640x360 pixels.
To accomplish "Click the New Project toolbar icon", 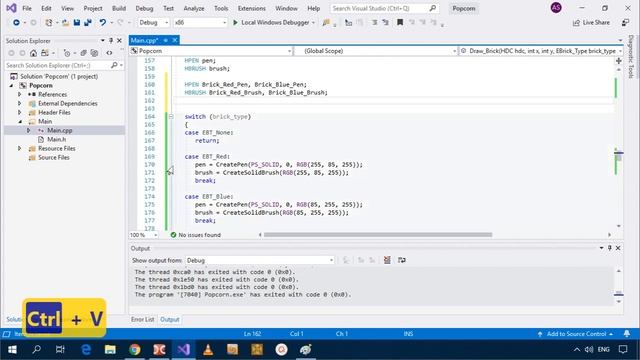I will 49,22.
